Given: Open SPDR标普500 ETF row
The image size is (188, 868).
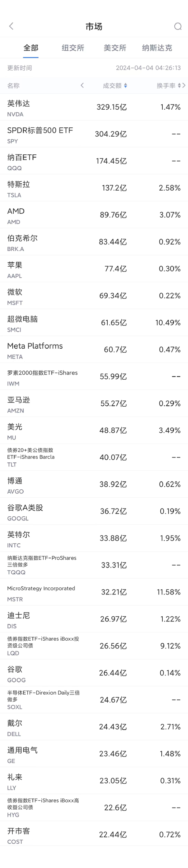Looking at the screenshot, I should [x=94, y=134].
